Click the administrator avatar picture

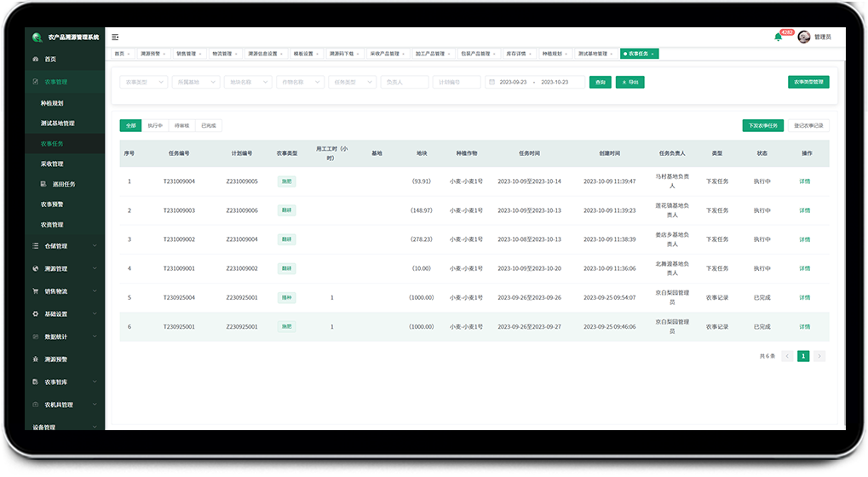pos(804,37)
